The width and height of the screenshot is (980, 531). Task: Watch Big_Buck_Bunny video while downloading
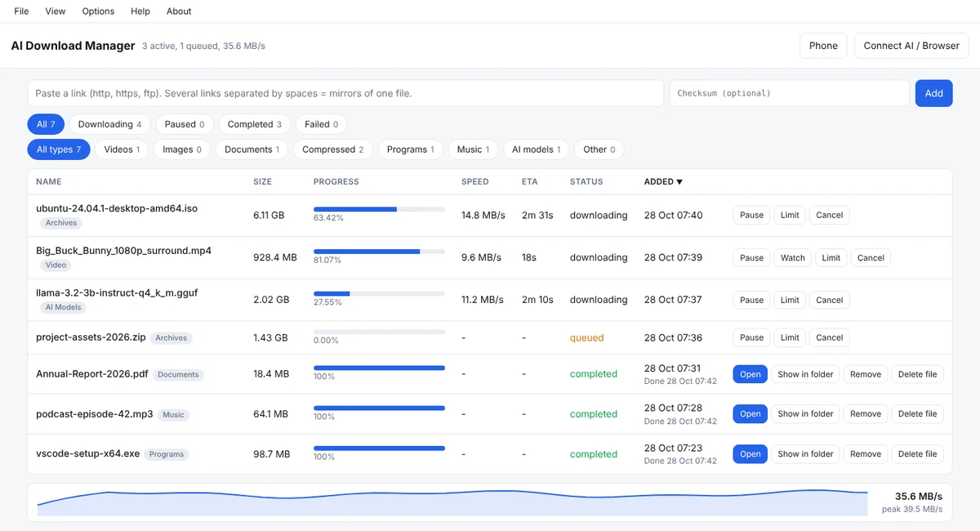[x=792, y=257]
